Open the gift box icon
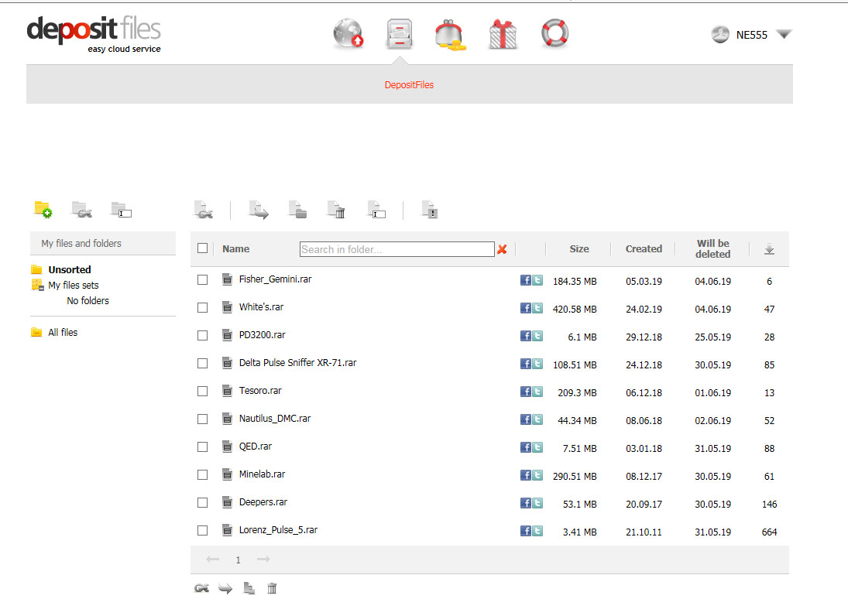Image resolution: width=848 pixels, height=616 pixels. [x=503, y=35]
